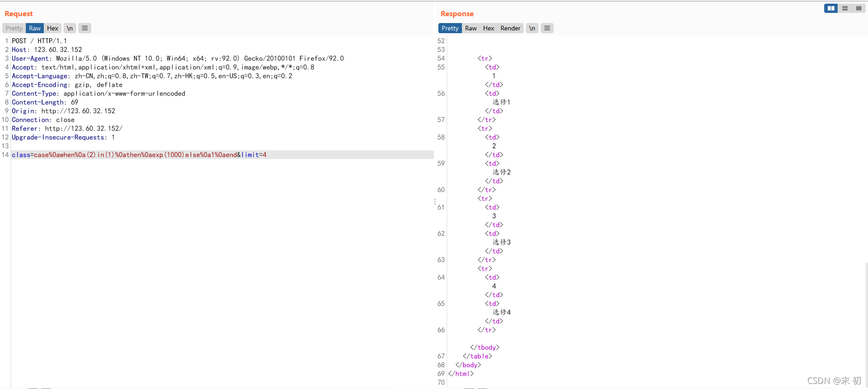Click the POST / HTTP/1.1 request line
The height and width of the screenshot is (389, 868).
39,41
